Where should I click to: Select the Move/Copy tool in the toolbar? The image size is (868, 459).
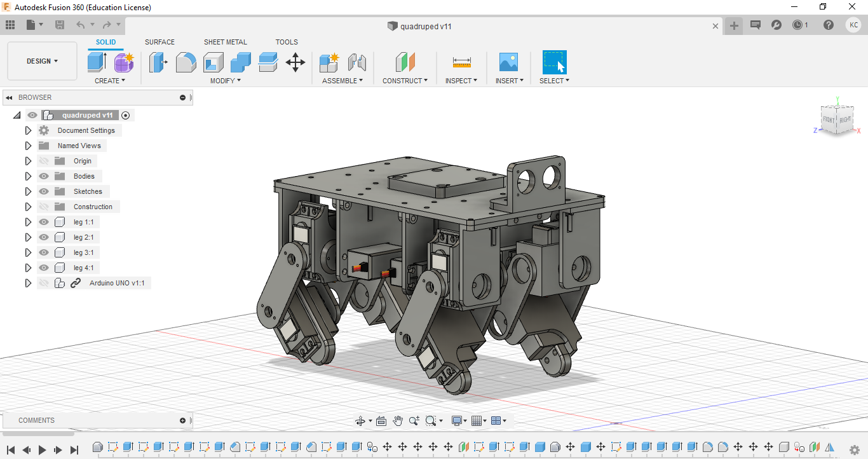coord(295,62)
